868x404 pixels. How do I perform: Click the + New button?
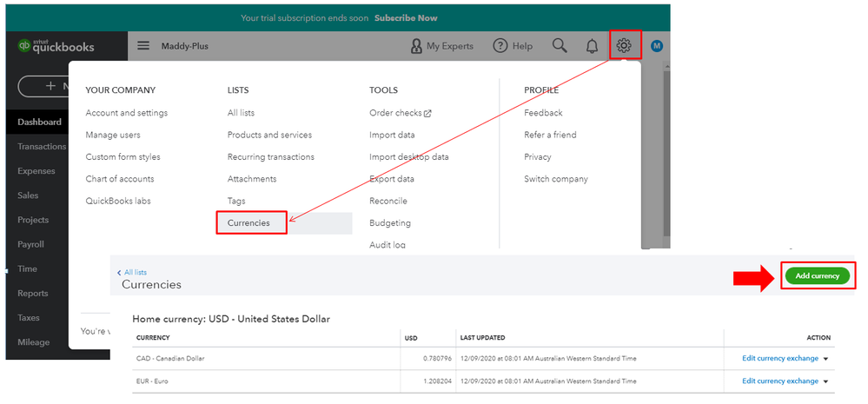tap(43, 86)
